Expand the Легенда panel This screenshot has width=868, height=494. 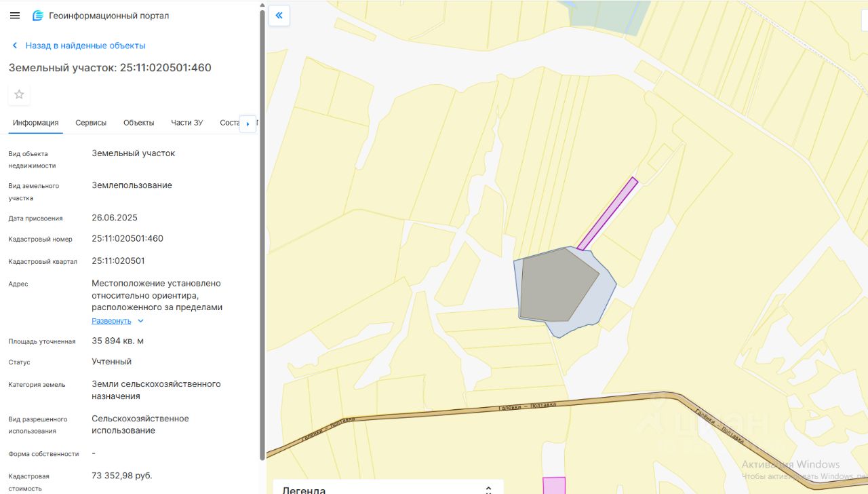pyautogui.click(x=488, y=489)
